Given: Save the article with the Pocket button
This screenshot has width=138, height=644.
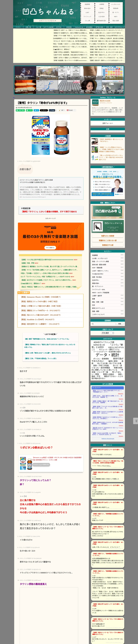Looking at the screenshot, I should (x=70, y=110).
